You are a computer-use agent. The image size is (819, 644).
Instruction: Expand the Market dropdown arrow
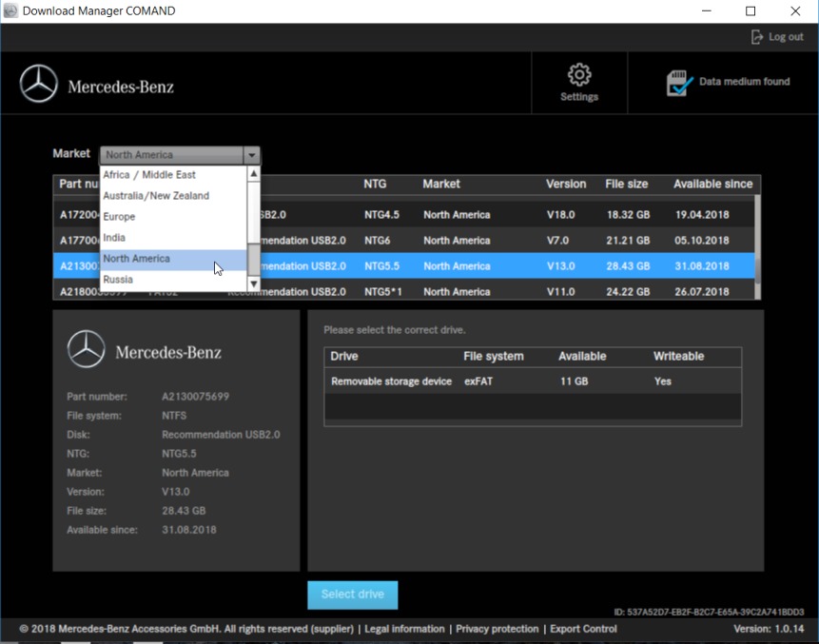(252, 155)
